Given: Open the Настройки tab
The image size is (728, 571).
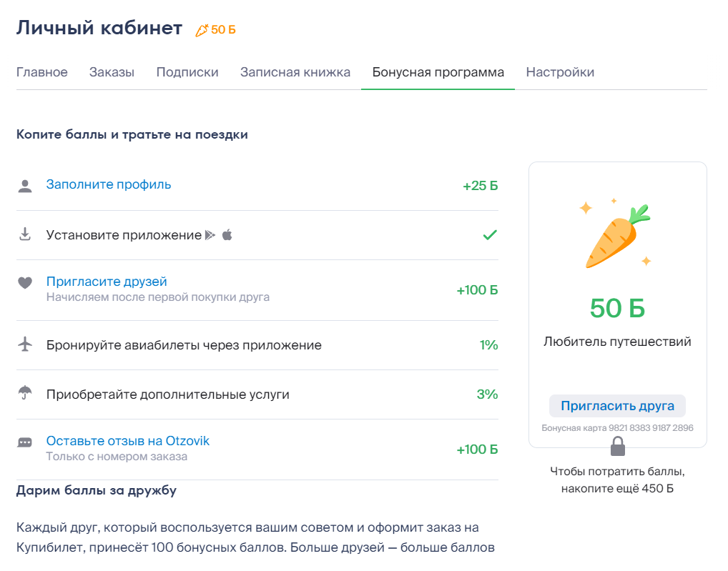Looking at the screenshot, I should click(x=560, y=72).
